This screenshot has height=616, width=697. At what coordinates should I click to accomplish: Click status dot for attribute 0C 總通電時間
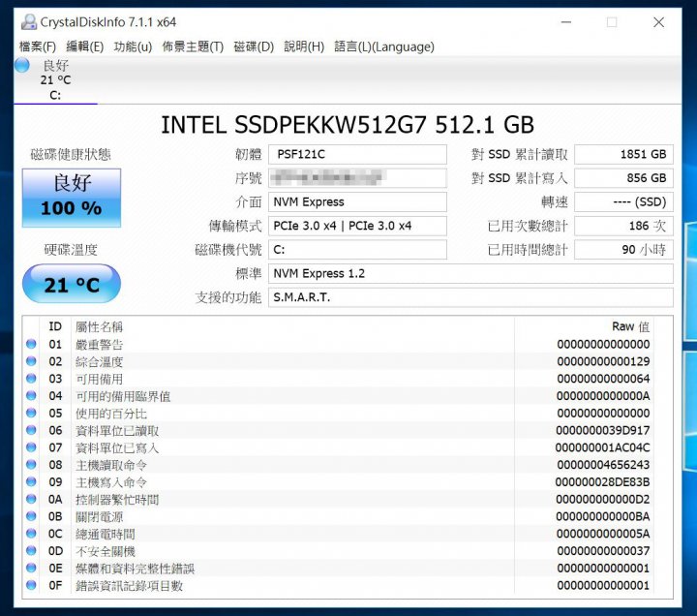pos(31,534)
